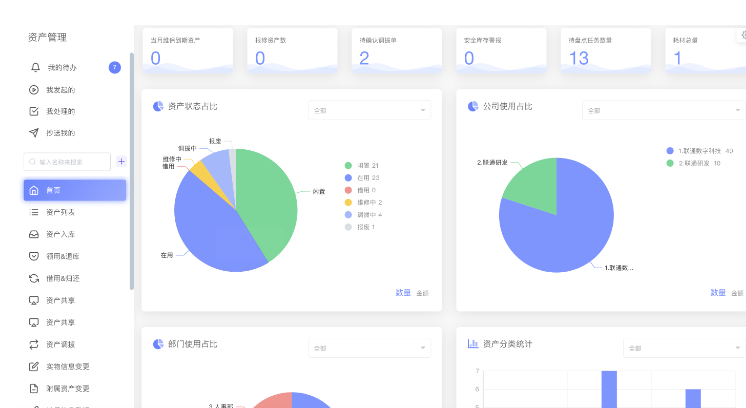Open 我的待办 bell icon
Viewport: 746px width, 408px height.
coord(36,68)
